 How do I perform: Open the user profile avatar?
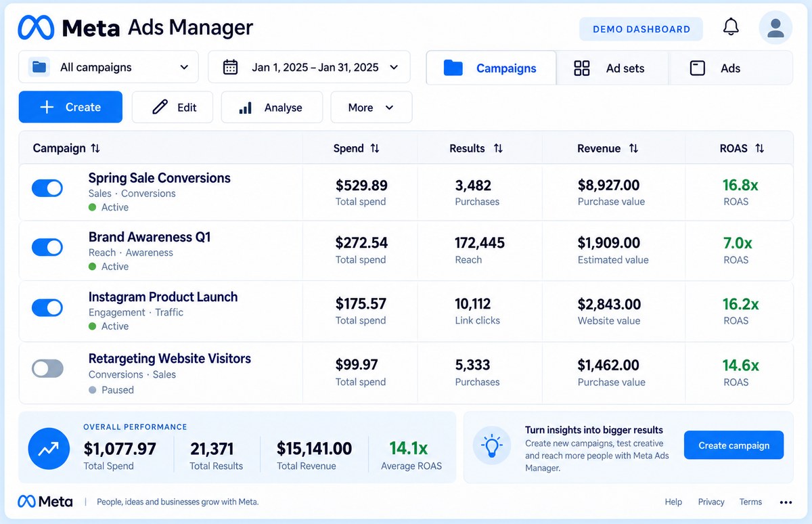pyautogui.click(x=775, y=28)
